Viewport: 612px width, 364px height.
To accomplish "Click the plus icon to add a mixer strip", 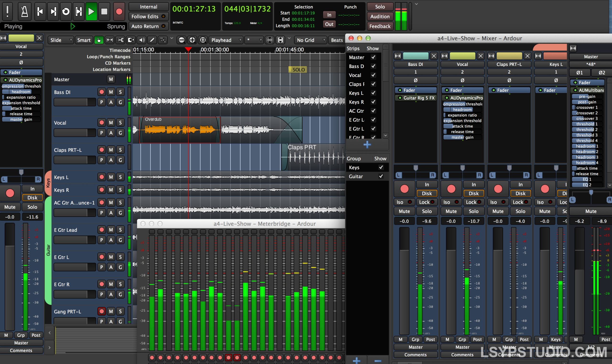I will 367,145.
